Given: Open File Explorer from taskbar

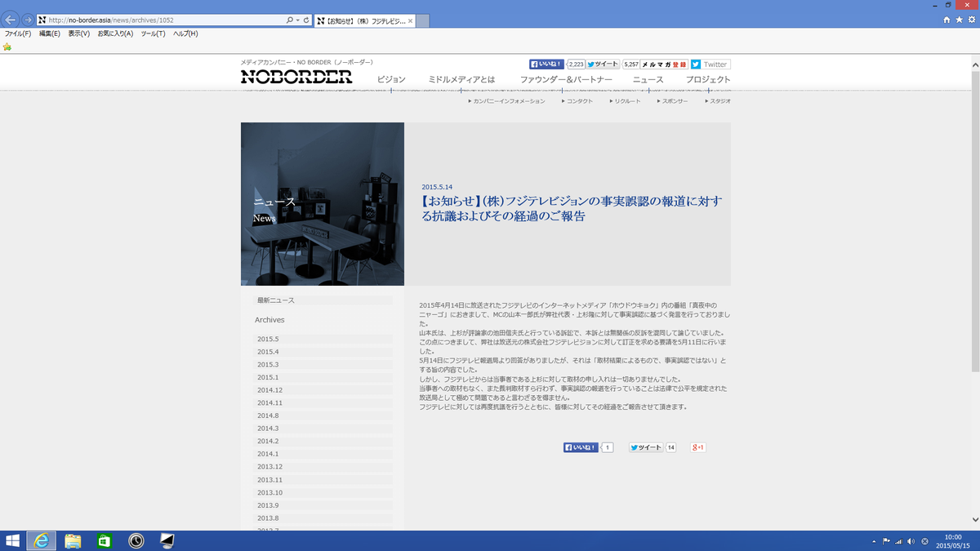Looking at the screenshot, I should (x=73, y=540).
